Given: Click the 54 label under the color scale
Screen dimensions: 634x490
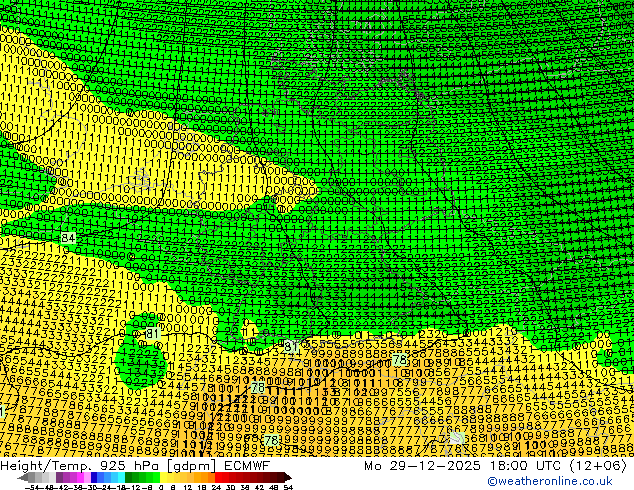Looking at the screenshot, I should 288,487.
